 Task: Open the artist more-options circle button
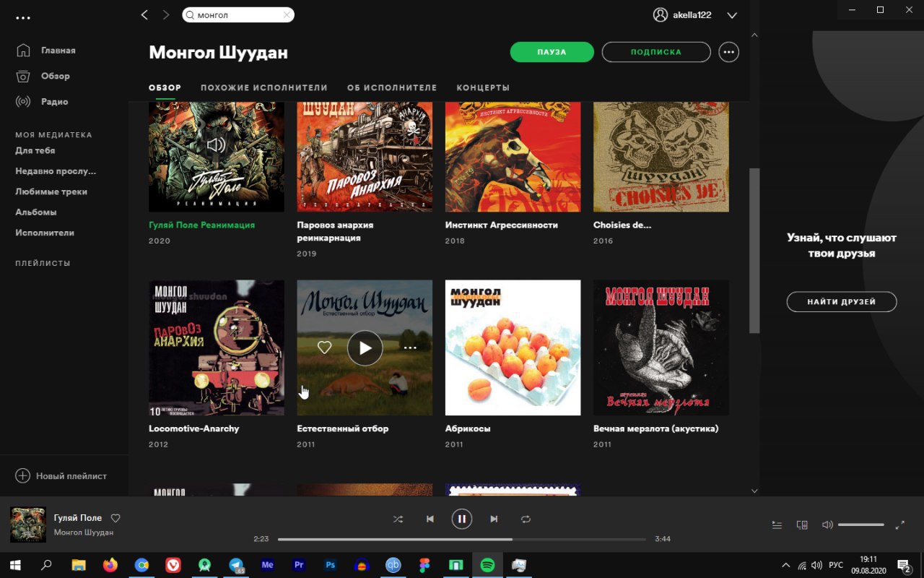[728, 52]
